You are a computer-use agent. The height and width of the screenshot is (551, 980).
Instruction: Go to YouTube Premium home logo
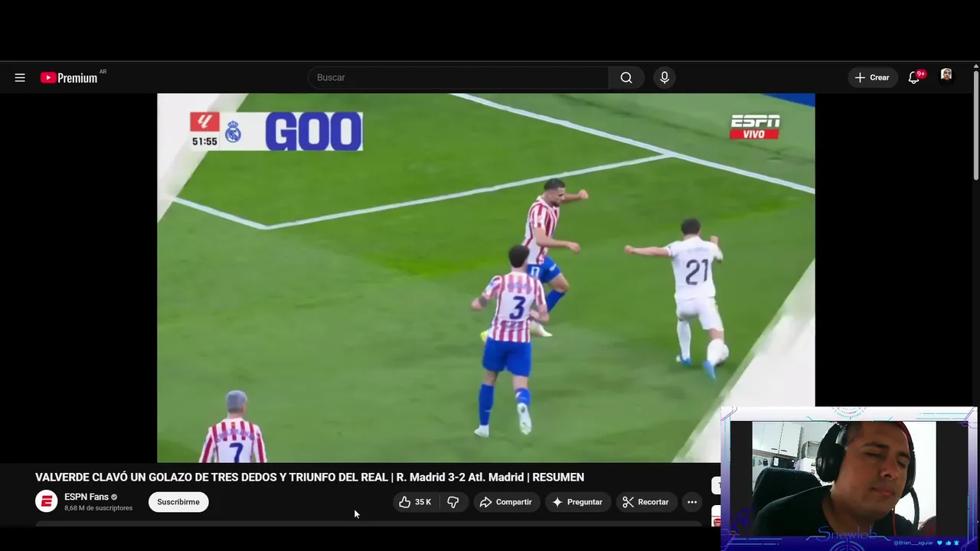point(69,77)
